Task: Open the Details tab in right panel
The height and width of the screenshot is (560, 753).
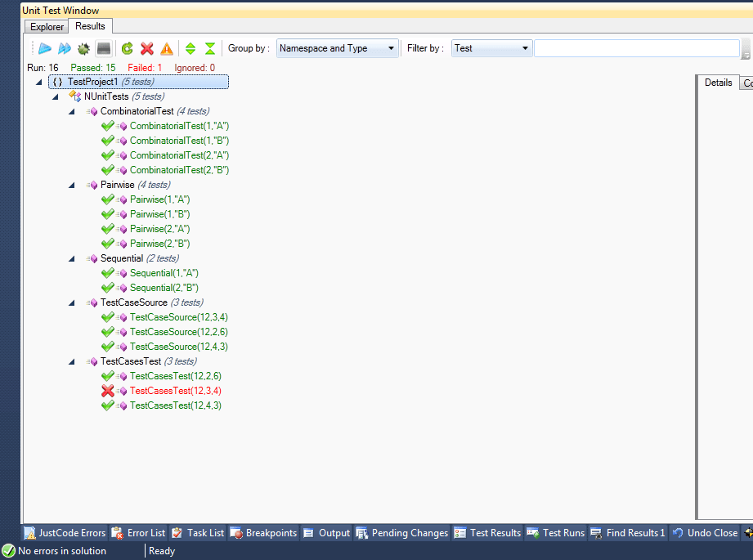Action: [x=718, y=83]
